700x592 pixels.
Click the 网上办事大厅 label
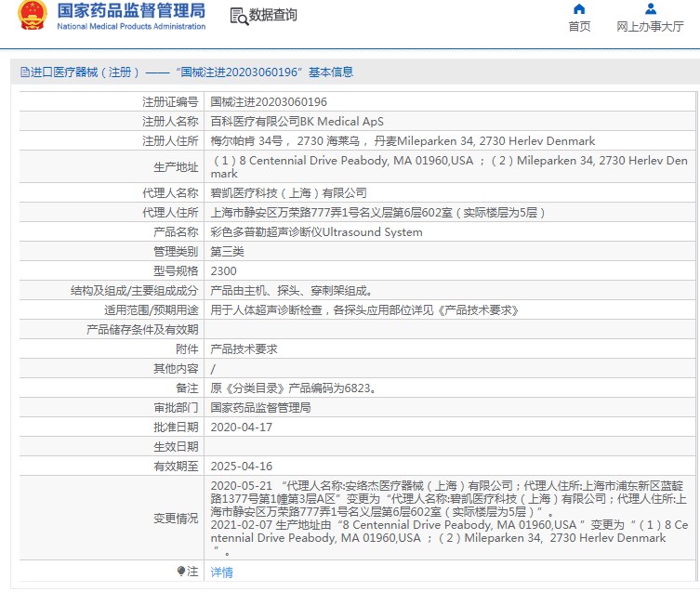(x=650, y=26)
